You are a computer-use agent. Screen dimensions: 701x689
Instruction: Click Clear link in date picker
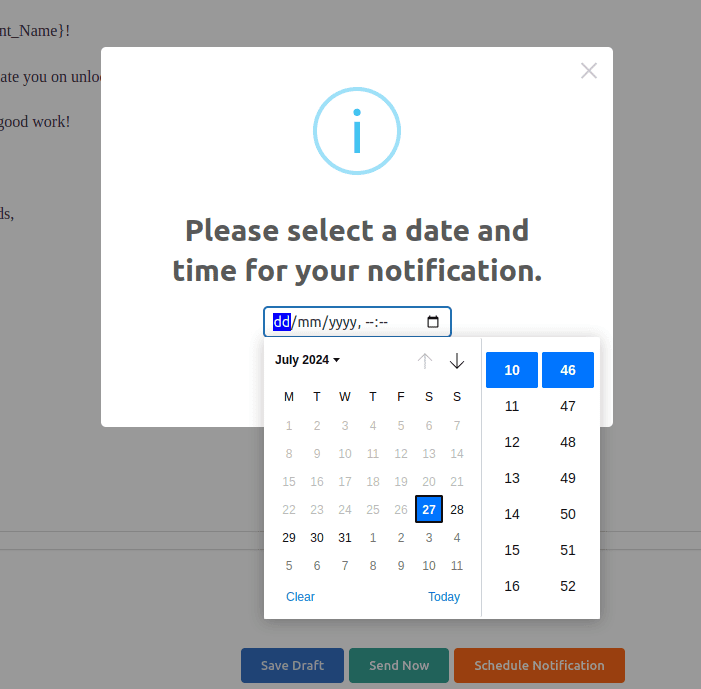(300, 597)
